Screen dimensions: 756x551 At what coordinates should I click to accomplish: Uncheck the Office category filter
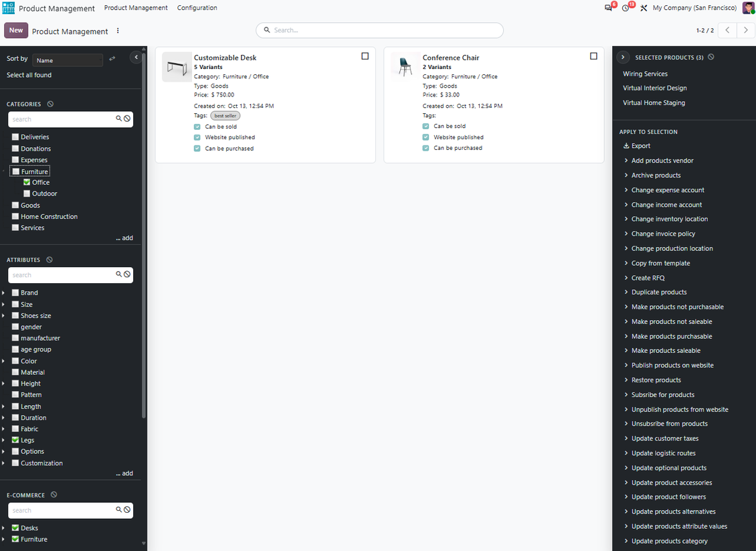27,182
